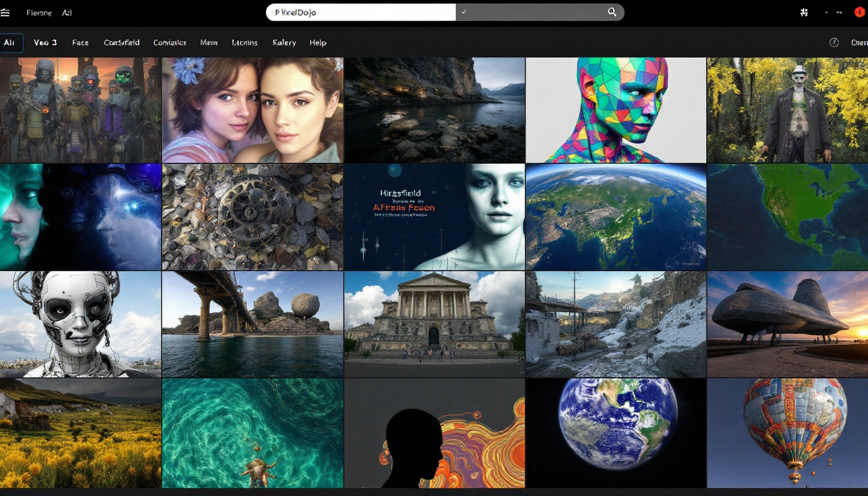Open the classical columned building thumbnail
868x496 pixels.
(434, 324)
